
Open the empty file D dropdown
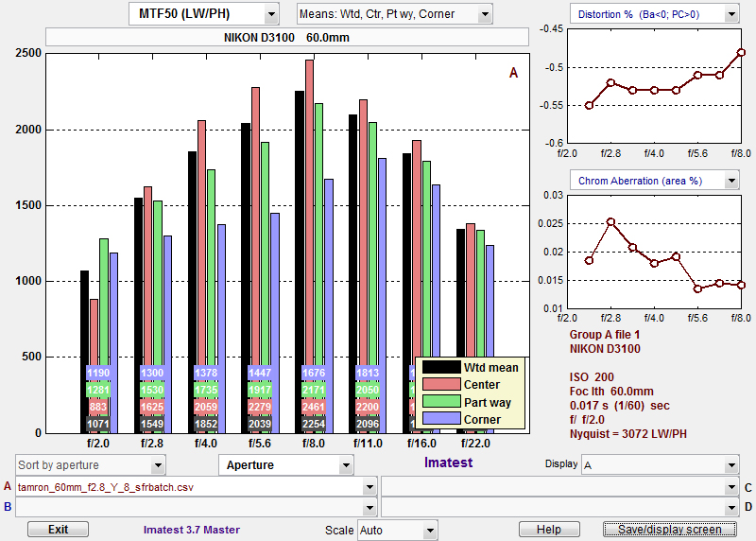pyautogui.click(x=559, y=507)
